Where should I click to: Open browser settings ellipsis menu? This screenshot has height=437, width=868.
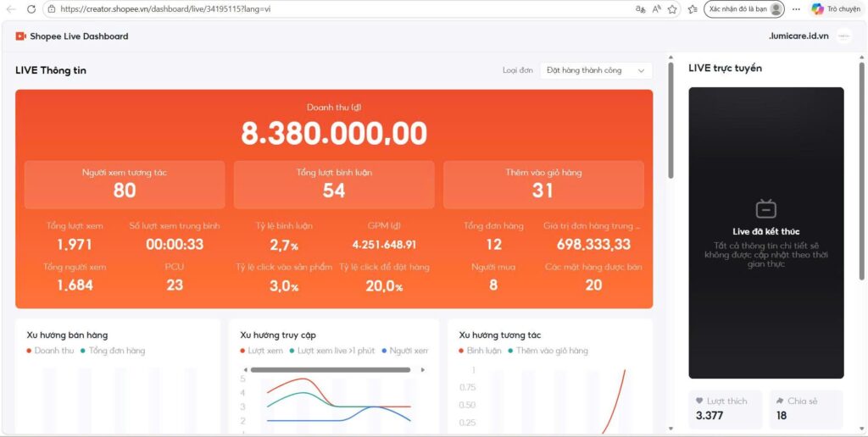pyautogui.click(x=796, y=8)
